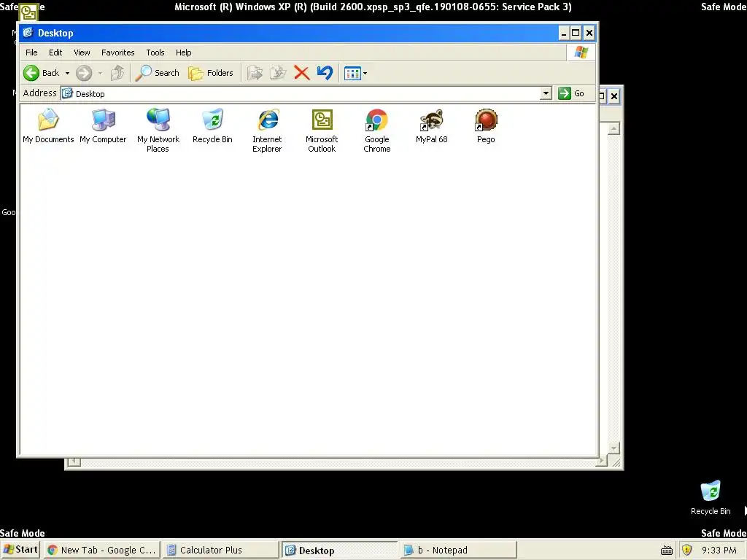Select the My Computer icon
The width and height of the screenshot is (747, 560).
point(103,126)
